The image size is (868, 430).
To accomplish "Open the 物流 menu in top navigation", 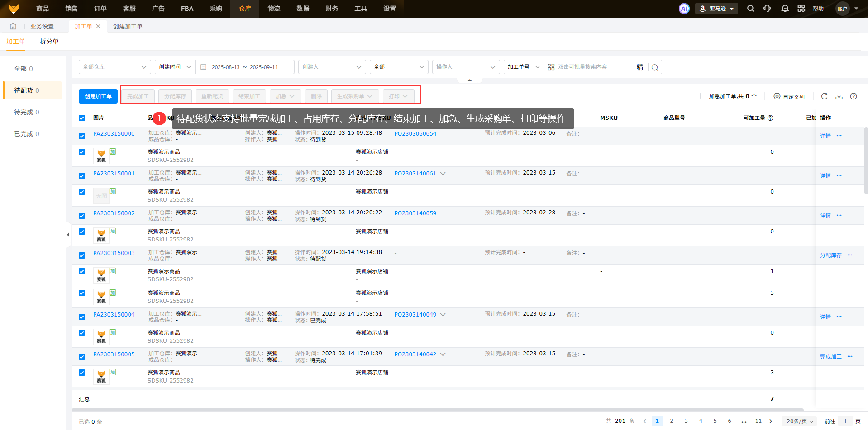I will [274, 9].
